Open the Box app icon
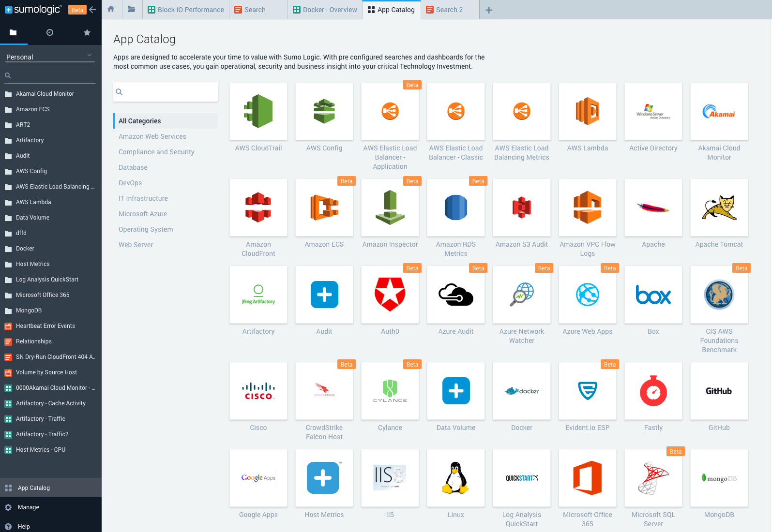This screenshot has width=772, height=532. click(x=653, y=295)
